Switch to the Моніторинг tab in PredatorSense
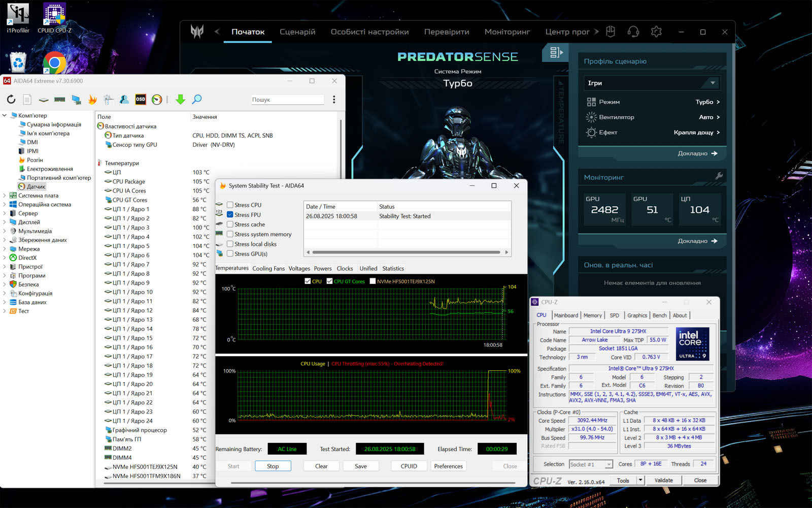 pyautogui.click(x=507, y=31)
